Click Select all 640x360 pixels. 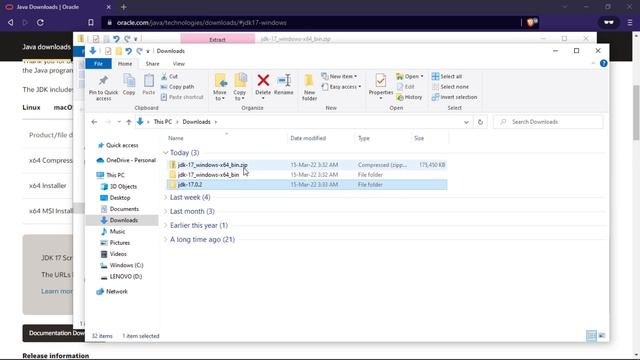(x=447, y=76)
